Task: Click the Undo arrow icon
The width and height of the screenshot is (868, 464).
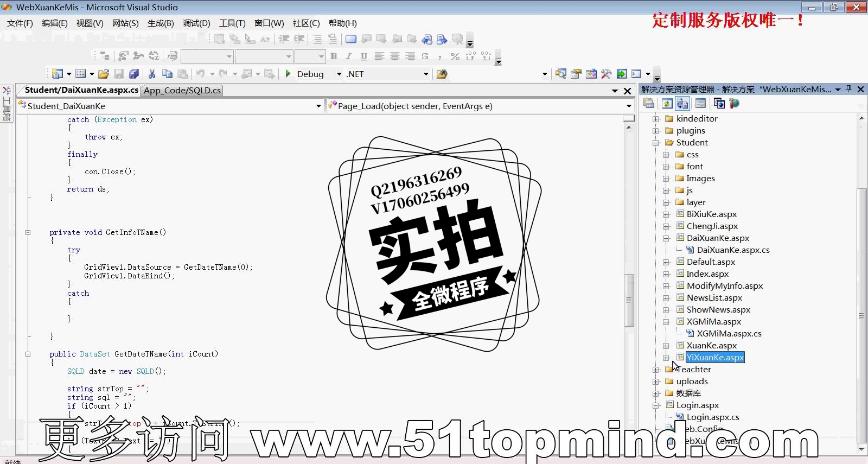Action: [x=201, y=74]
